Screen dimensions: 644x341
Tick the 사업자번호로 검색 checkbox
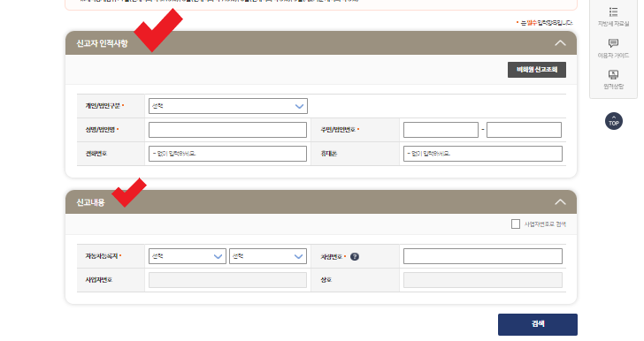pyautogui.click(x=516, y=224)
